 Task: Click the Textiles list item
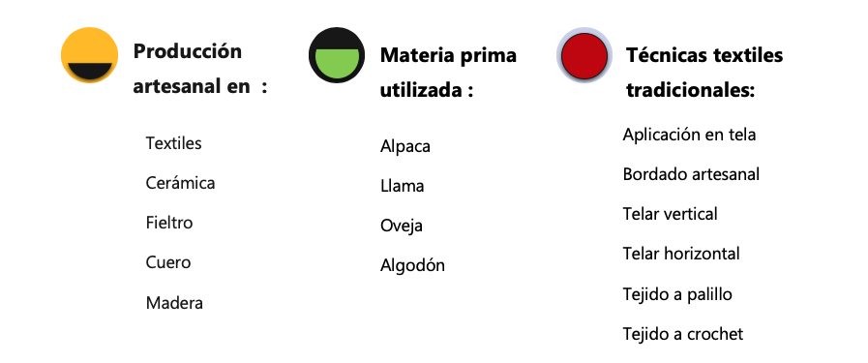pyautogui.click(x=174, y=143)
